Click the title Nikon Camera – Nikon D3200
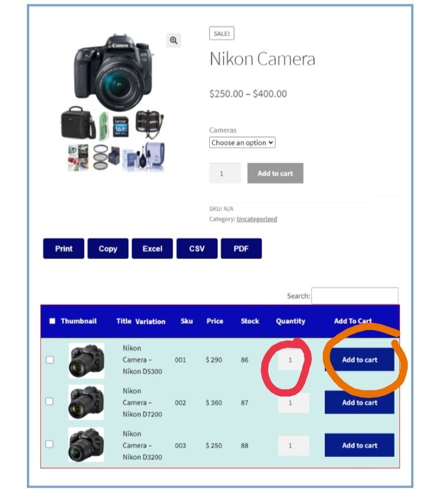Image resolution: width=433 pixels, height=504 pixels. click(x=142, y=445)
